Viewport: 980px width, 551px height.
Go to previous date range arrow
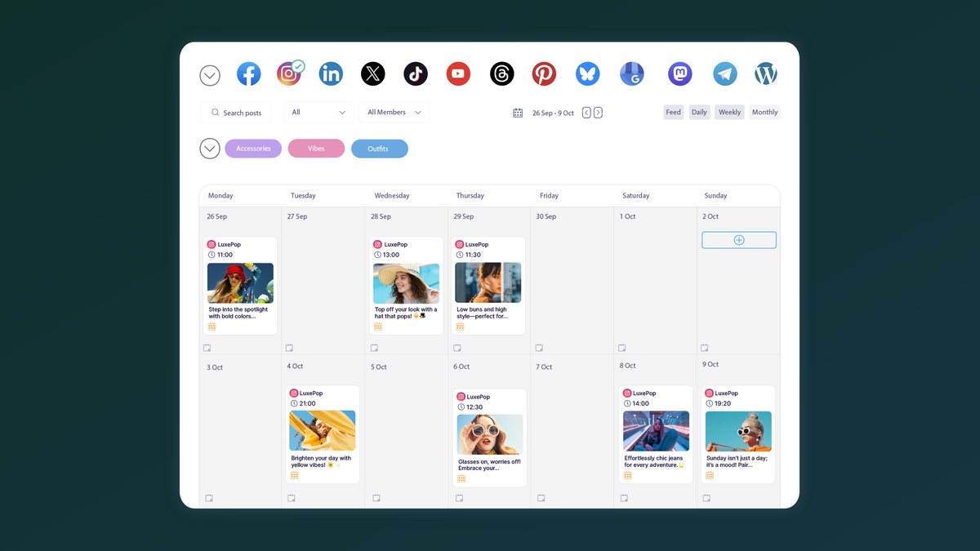[x=586, y=113]
